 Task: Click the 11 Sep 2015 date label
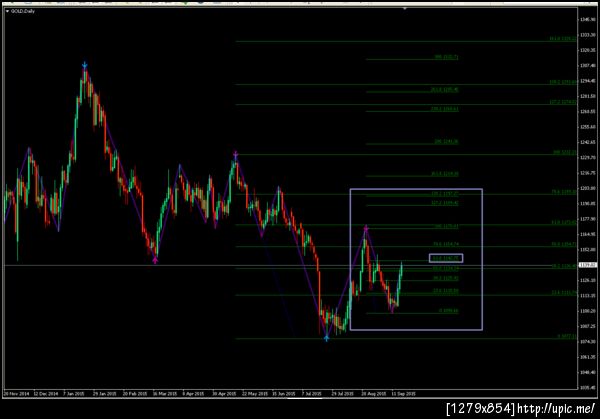(403, 393)
